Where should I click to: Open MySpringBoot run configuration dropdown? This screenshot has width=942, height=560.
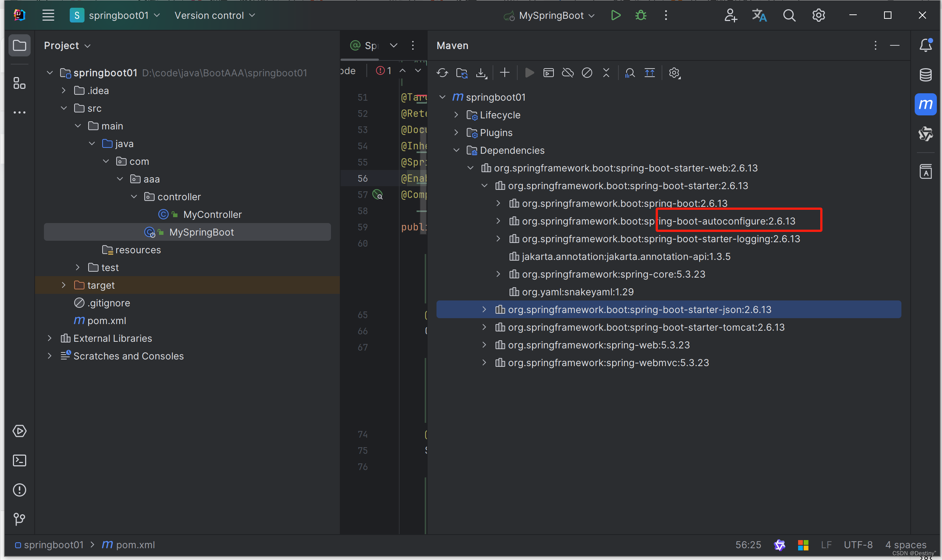pos(551,15)
